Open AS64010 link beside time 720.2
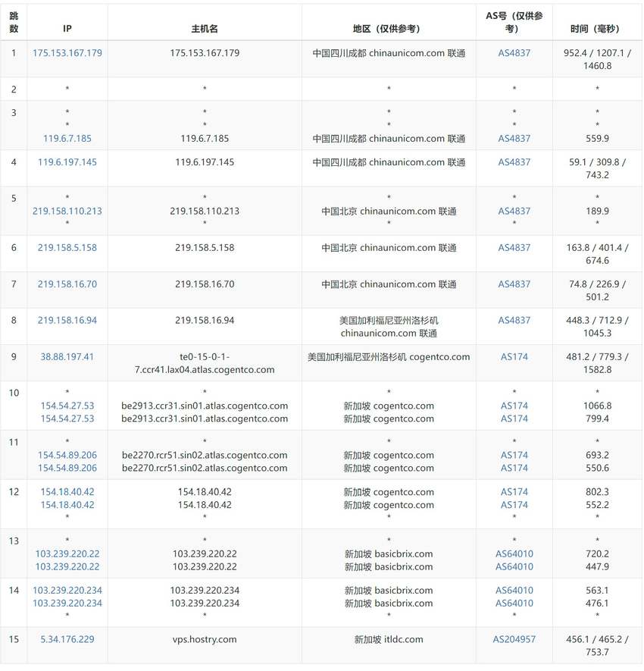Screen dimensions: 644x671 (x=514, y=553)
